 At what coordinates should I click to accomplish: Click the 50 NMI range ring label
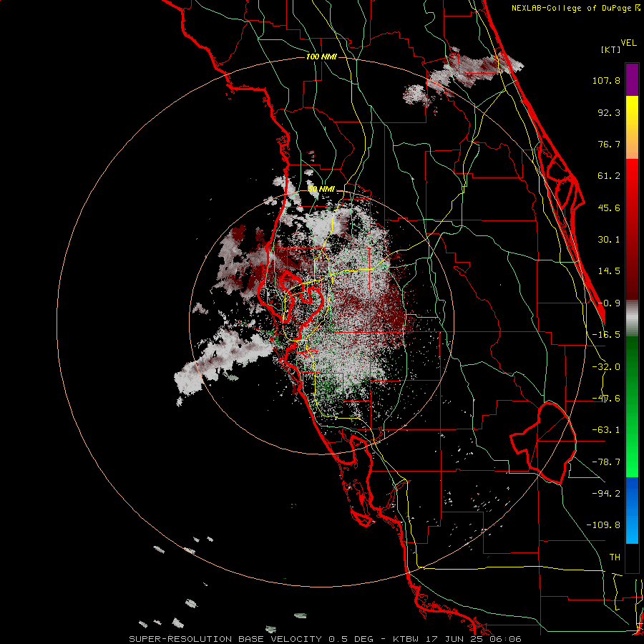(x=321, y=189)
